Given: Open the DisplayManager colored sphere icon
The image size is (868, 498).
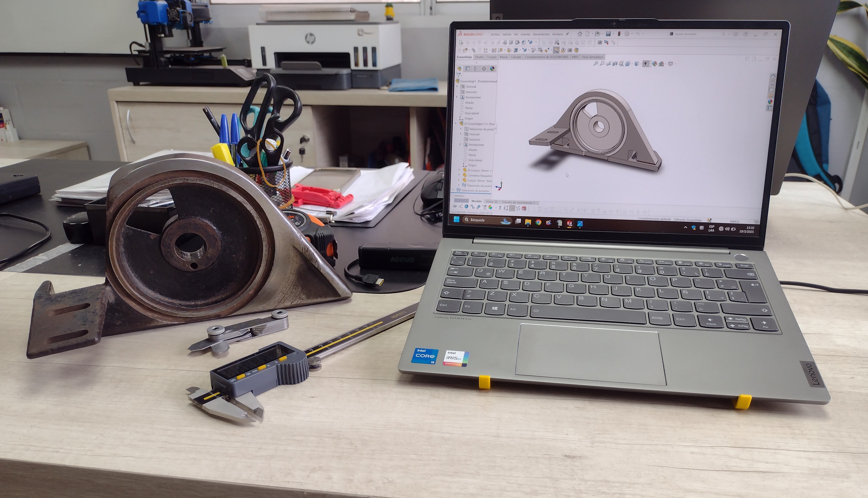Looking at the screenshot, I should coord(492,69).
